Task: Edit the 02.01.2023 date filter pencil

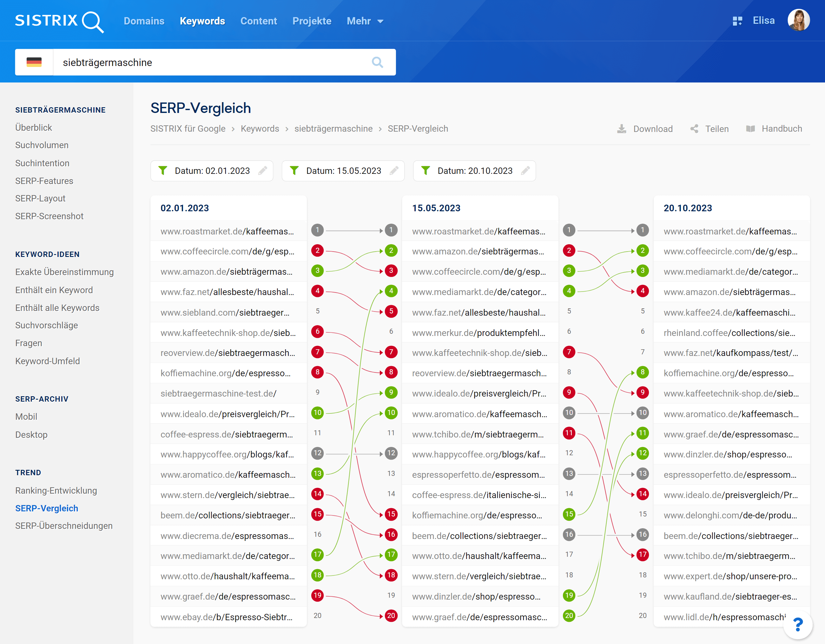Action: pos(262,171)
